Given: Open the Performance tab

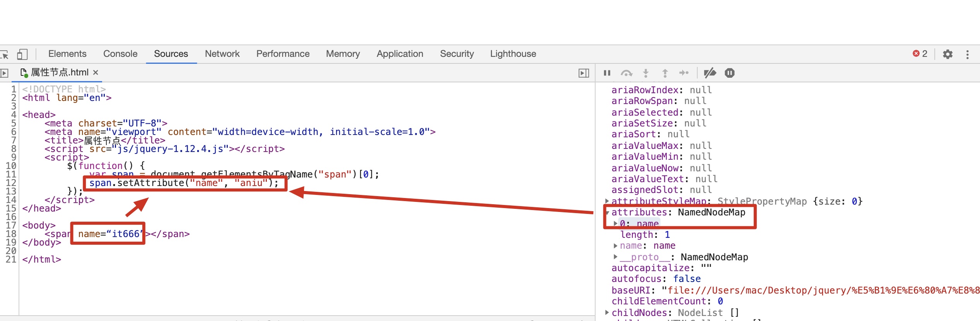Looking at the screenshot, I should [x=283, y=54].
